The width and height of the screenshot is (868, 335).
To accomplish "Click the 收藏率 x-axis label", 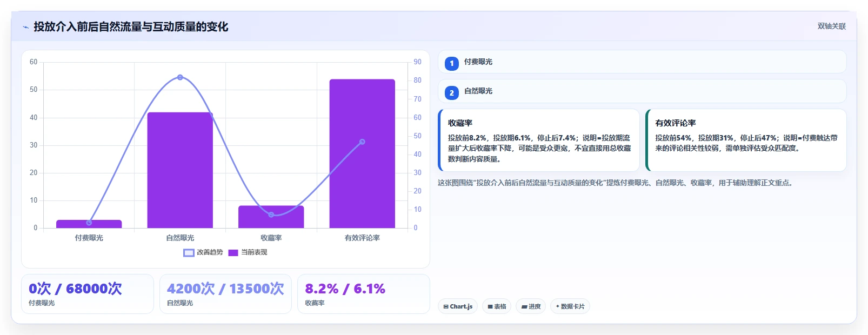I will coord(271,238).
